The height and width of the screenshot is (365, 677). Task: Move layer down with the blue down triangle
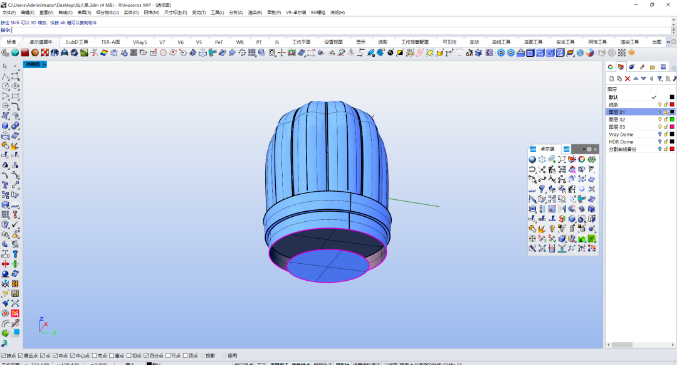[643, 79]
